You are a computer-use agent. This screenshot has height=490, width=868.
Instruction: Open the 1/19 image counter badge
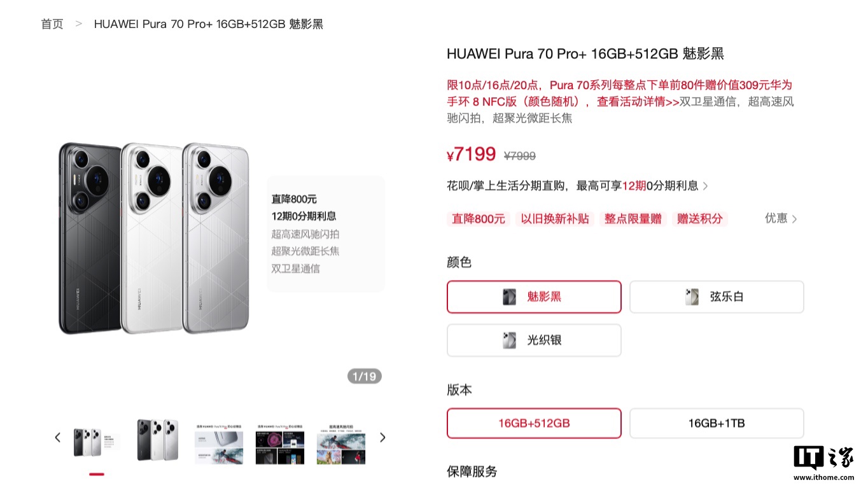pyautogui.click(x=365, y=376)
